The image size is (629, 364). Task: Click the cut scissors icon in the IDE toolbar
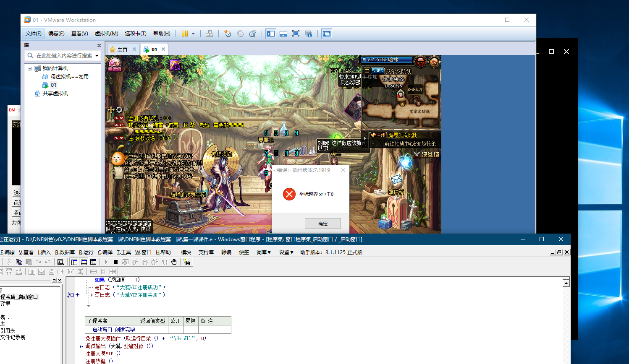click(9, 262)
